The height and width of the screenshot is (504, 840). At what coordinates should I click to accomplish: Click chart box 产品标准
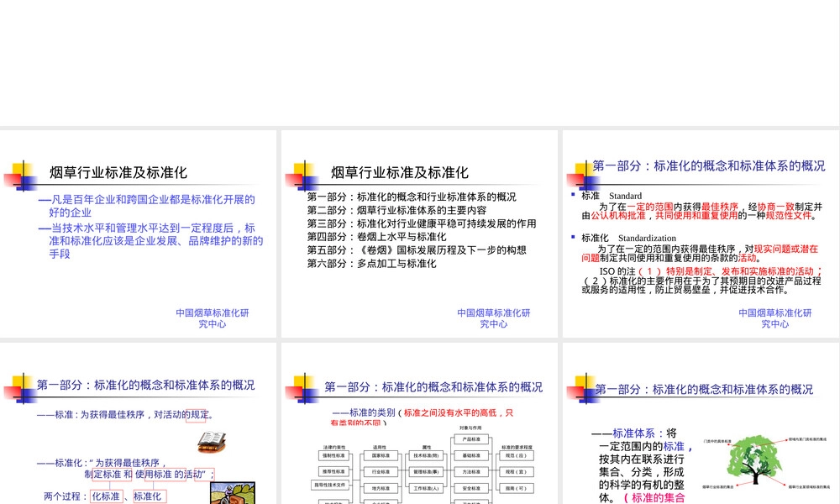(x=471, y=439)
